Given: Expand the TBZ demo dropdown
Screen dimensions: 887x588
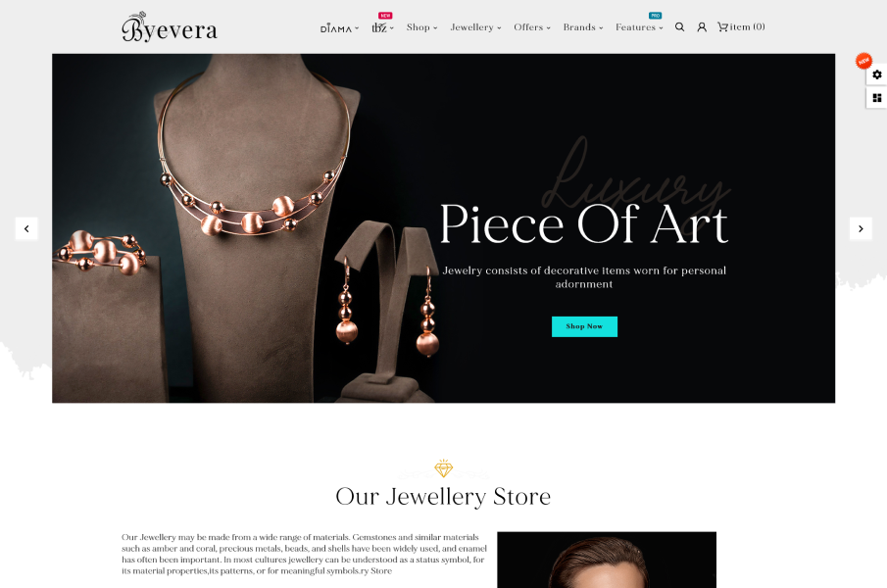Looking at the screenshot, I should (383, 27).
